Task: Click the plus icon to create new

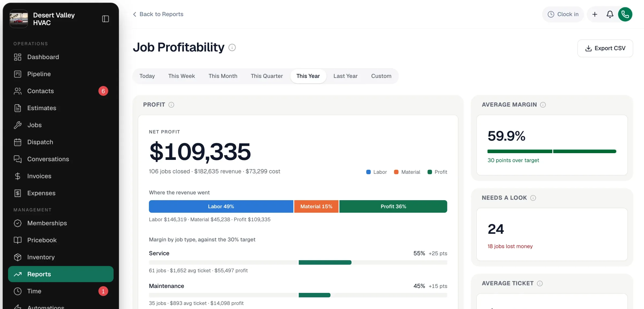Action: coord(595,14)
